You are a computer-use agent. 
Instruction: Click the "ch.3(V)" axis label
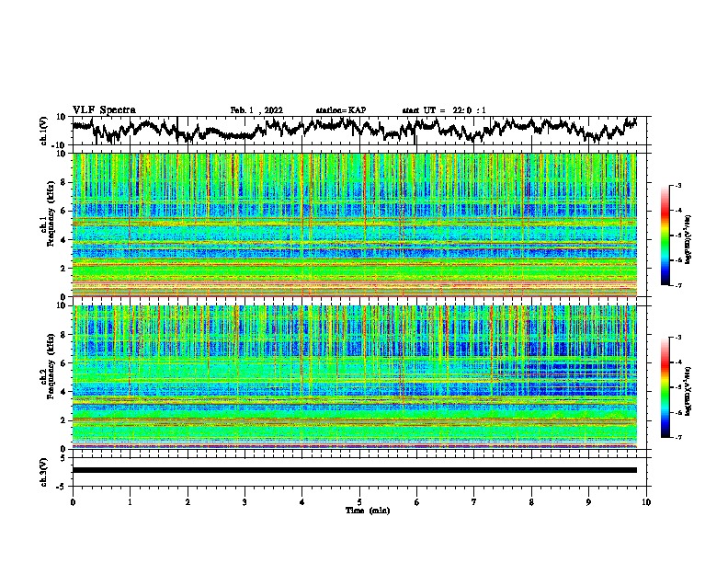pos(44,472)
